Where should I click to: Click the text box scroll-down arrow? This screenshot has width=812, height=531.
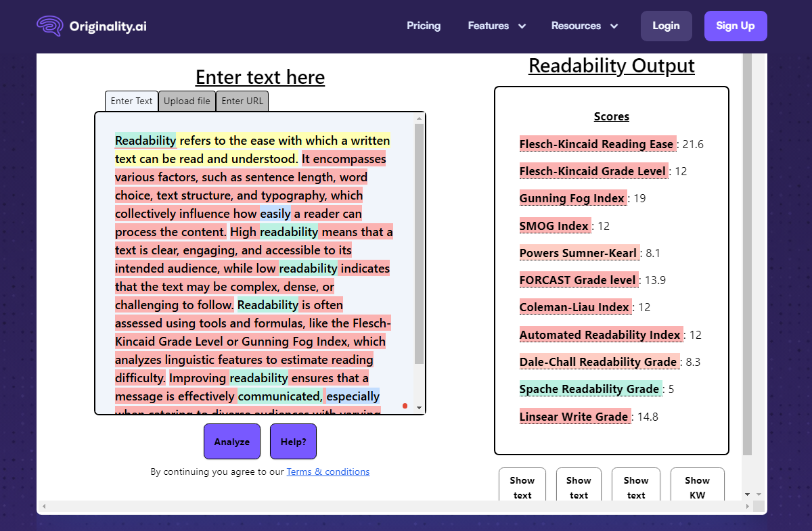point(419,408)
